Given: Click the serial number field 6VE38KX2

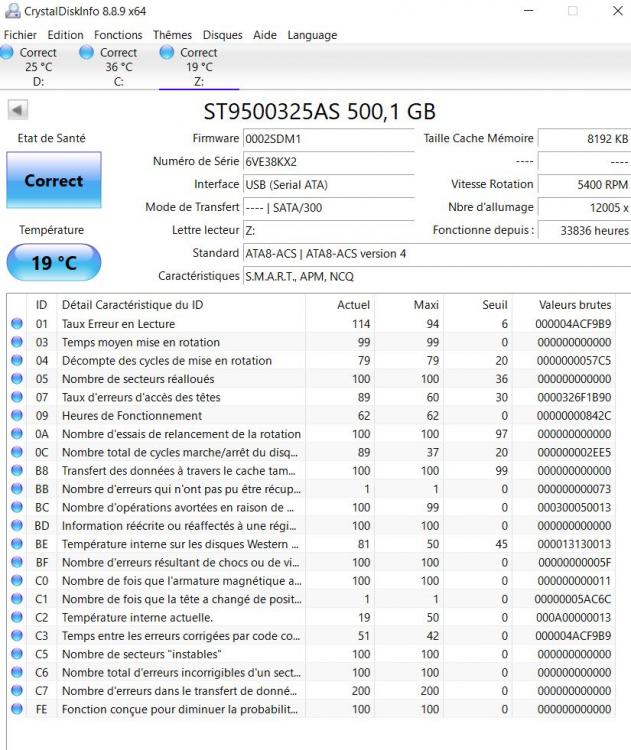Looking at the screenshot, I should (328, 161).
